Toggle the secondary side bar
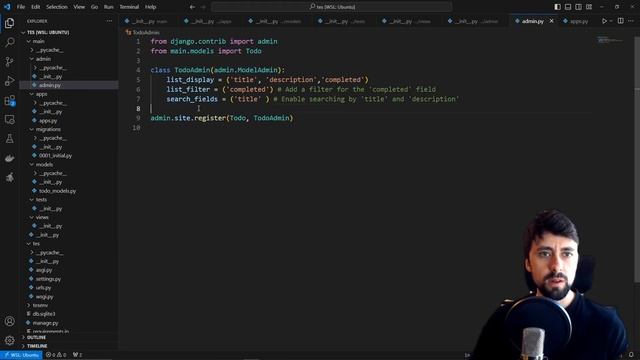 tap(578, 7)
